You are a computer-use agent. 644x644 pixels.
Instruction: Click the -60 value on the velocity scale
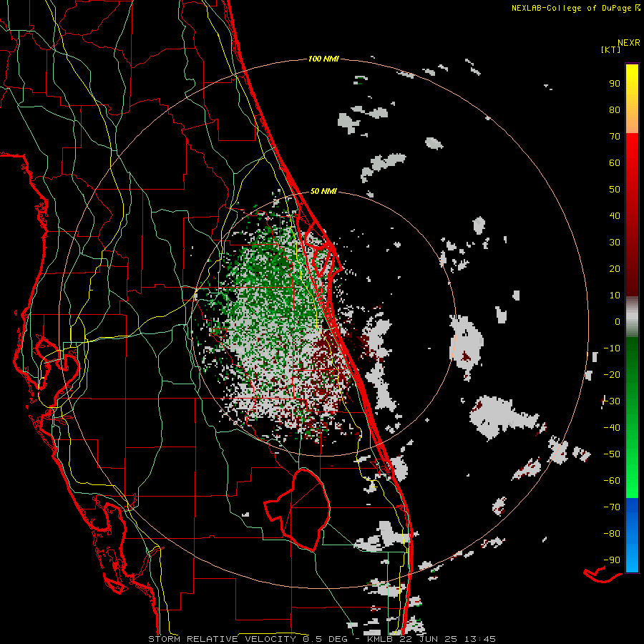click(612, 481)
